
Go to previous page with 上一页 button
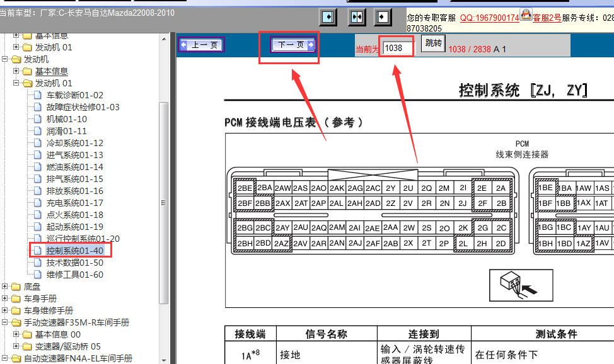pyautogui.click(x=201, y=45)
